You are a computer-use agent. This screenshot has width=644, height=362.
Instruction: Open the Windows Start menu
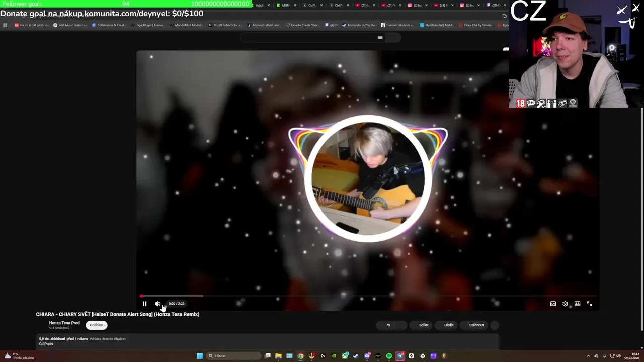(200, 356)
